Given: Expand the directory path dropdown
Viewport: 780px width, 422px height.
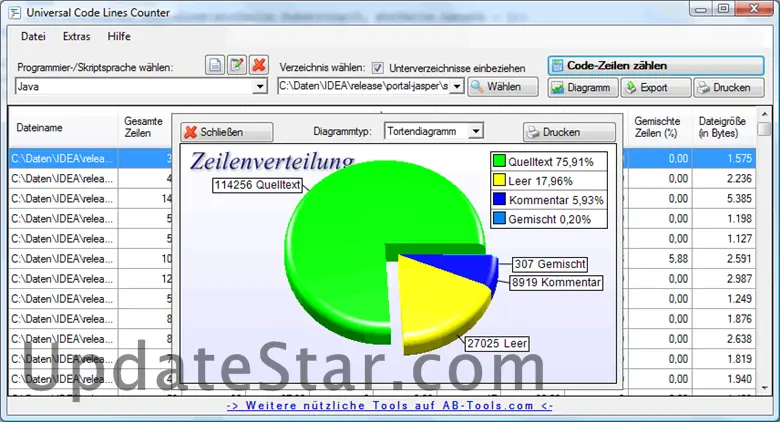Looking at the screenshot, I should coord(457,87).
